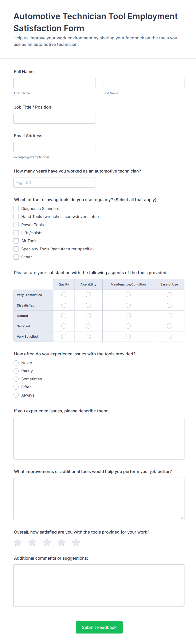
Task: Click the fourth rating star
Action: coord(61,543)
